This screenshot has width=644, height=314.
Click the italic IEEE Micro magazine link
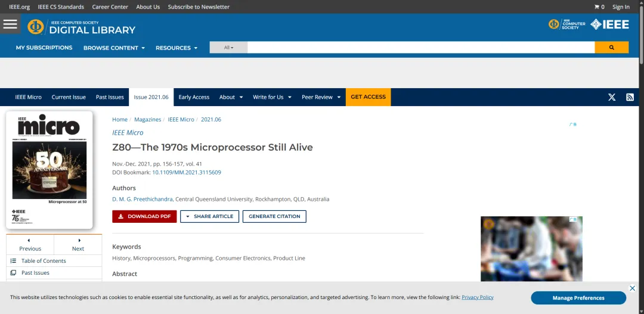[x=128, y=133]
